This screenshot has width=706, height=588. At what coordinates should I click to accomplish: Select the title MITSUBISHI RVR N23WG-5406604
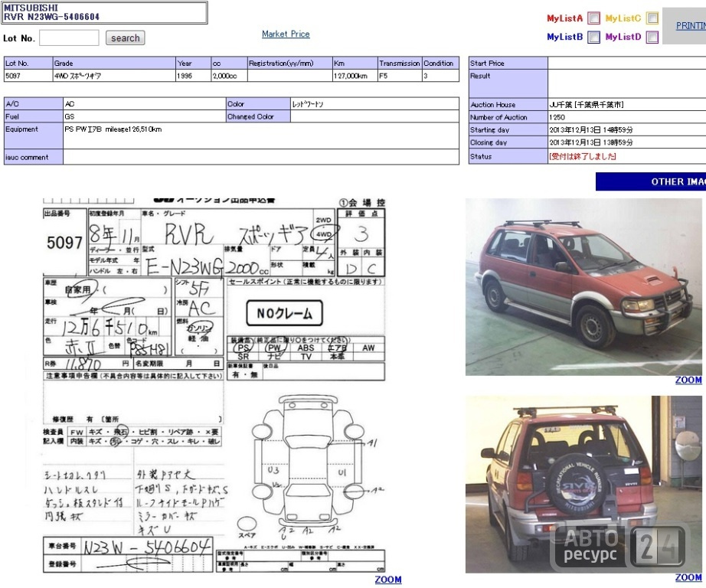coord(52,12)
